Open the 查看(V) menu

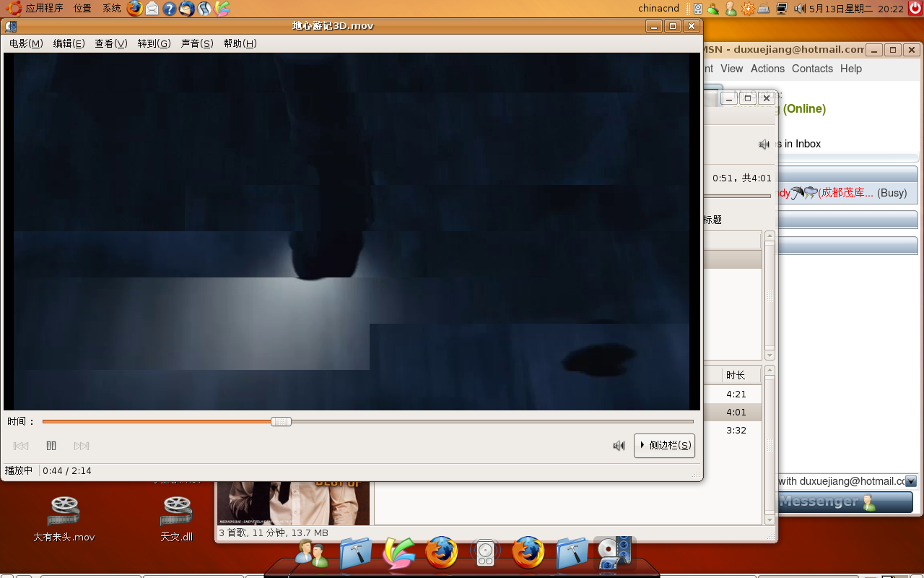111,43
